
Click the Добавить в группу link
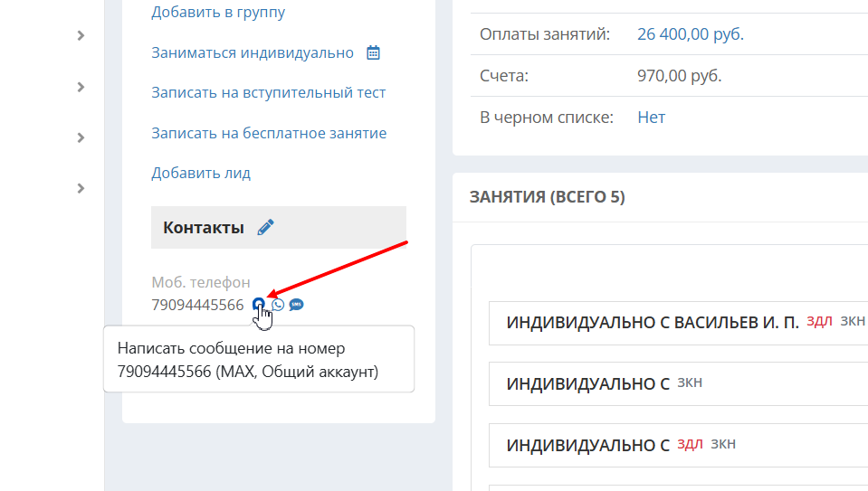(218, 13)
